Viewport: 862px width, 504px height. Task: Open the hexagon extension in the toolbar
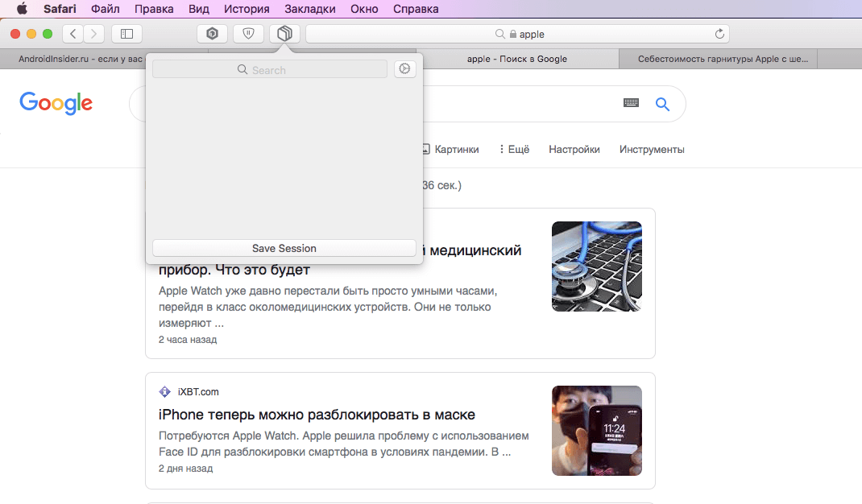213,34
